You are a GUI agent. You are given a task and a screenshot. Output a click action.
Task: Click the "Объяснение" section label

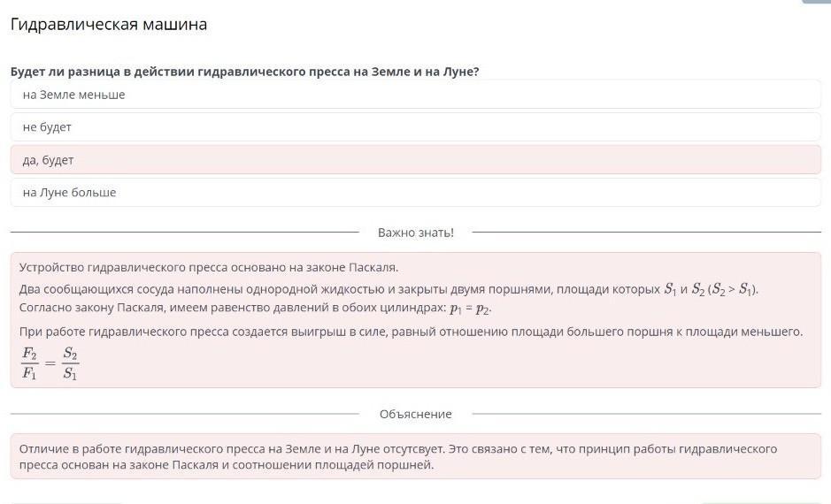tap(415, 414)
